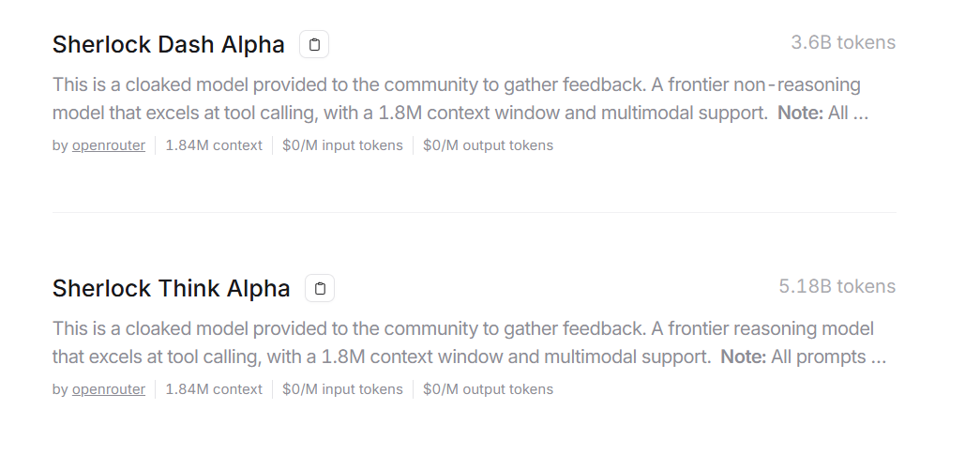
Task: Click the 5.18B tokens usage count
Action: pyautogui.click(x=837, y=286)
